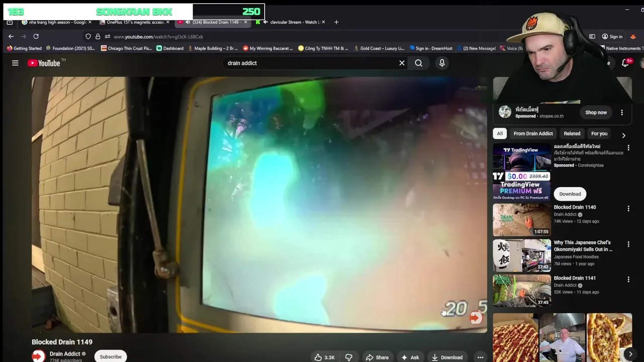644x362 pixels.
Task: Download the video using the action bar
Action: coord(447,357)
